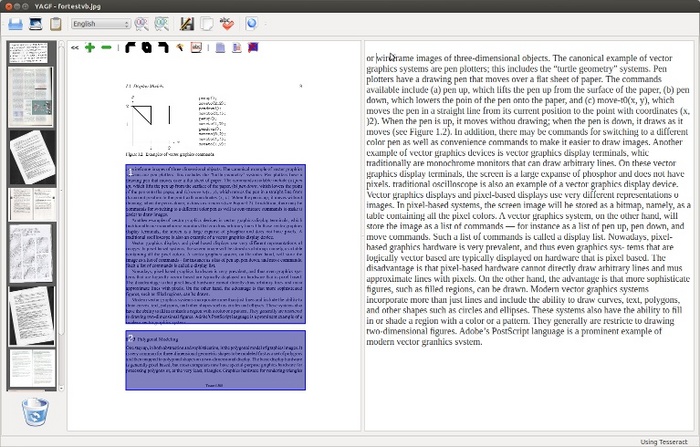The width and height of the screenshot is (700, 447).
Task: Paste image from clipboard icon
Action: coord(56,24)
